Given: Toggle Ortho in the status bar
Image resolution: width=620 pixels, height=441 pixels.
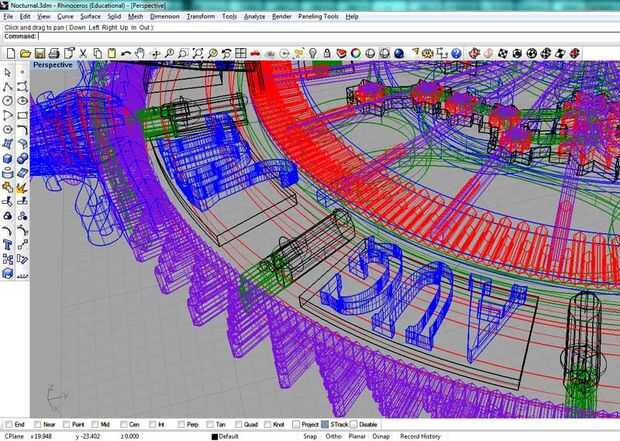Looking at the screenshot, I should pos(333,436).
